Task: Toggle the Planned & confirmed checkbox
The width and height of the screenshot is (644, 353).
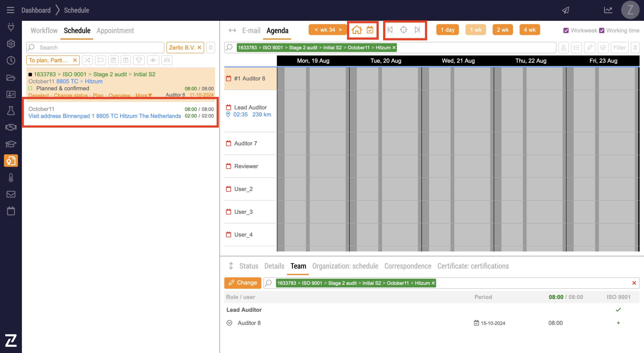Action: click(x=30, y=88)
